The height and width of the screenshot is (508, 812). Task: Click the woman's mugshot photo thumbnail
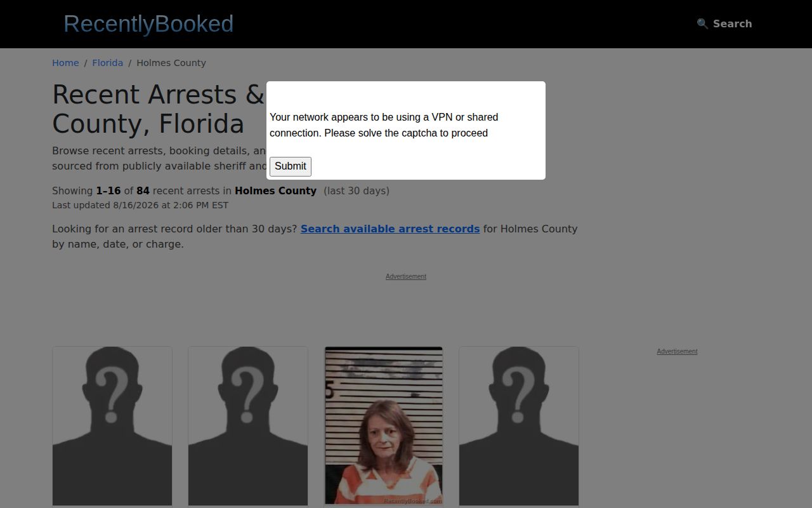pyautogui.click(x=384, y=425)
